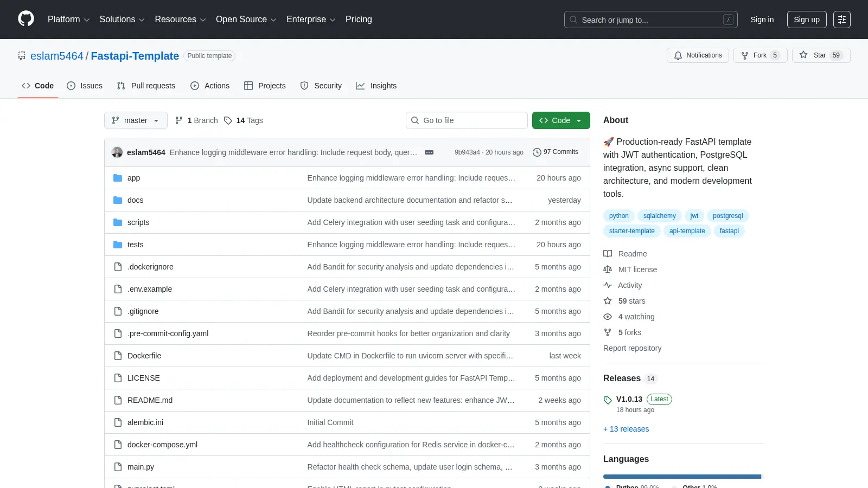
Task: Expand the Solutions menu
Action: [x=122, y=20]
